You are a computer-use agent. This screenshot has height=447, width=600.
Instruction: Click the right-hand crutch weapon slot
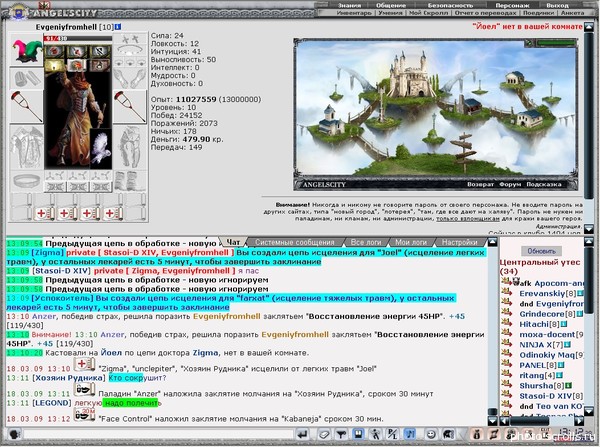[x=130, y=106]
